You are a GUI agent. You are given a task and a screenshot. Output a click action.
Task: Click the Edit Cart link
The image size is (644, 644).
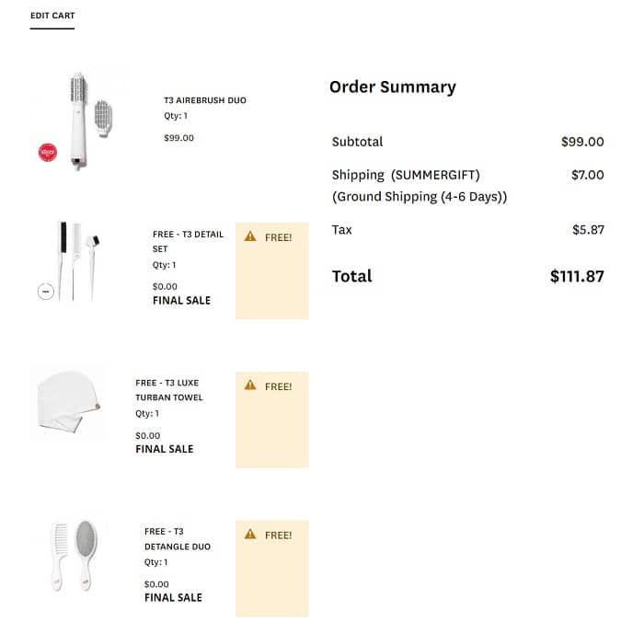(x=52, y=16)
